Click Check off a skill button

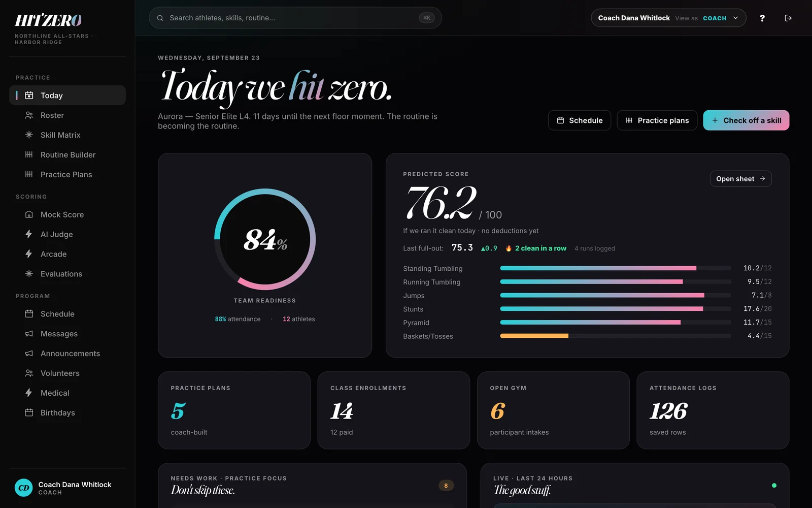pos(746,120)
